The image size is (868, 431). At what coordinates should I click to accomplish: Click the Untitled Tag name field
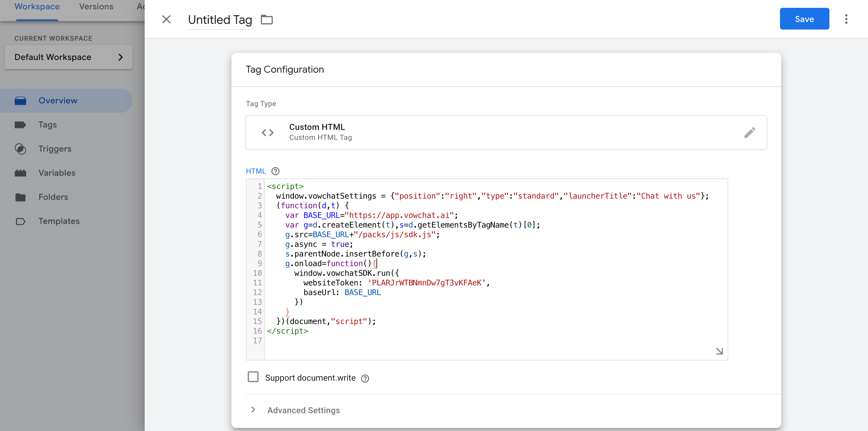coord(220,20)
